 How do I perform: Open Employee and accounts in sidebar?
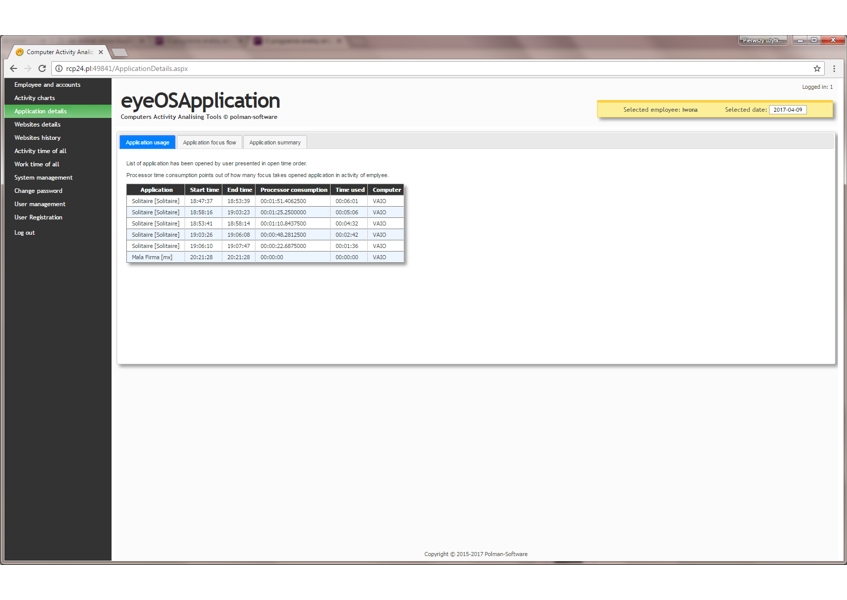point(47,85)
